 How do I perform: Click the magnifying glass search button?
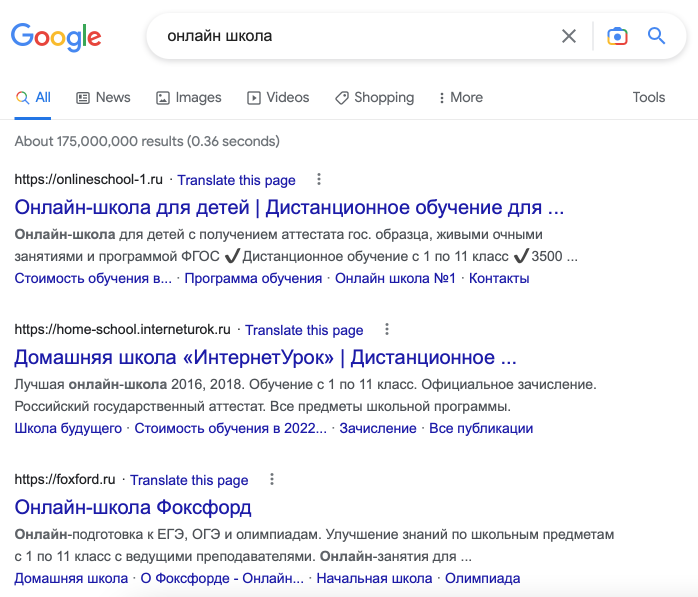pyautogui.click(x=656, y=37)
